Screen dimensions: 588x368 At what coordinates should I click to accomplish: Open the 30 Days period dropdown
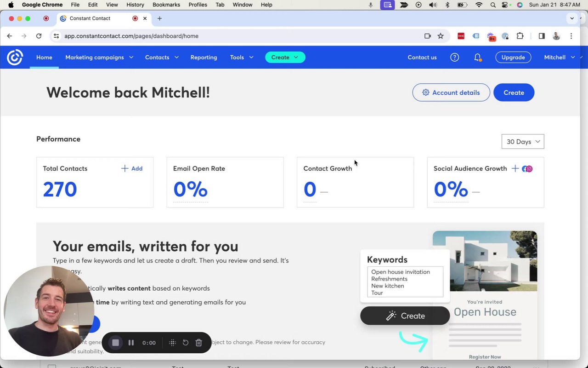[x=523, y=142]
